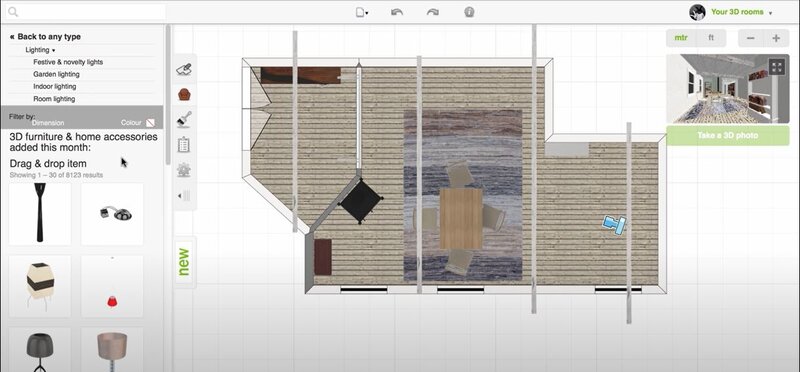Viewport: 800px width, 372px height.
Task: Select the paintbrush decorate tool
Action: (184, 119)
